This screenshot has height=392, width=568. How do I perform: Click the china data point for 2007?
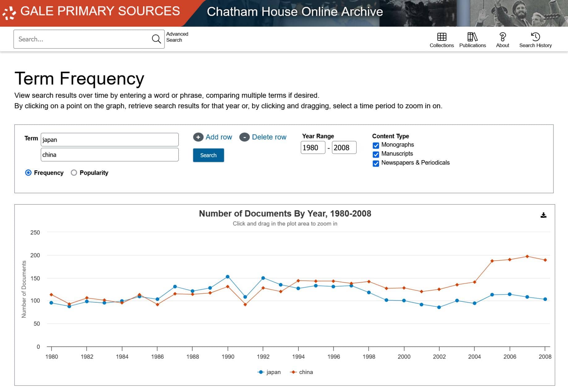(527, 256)
